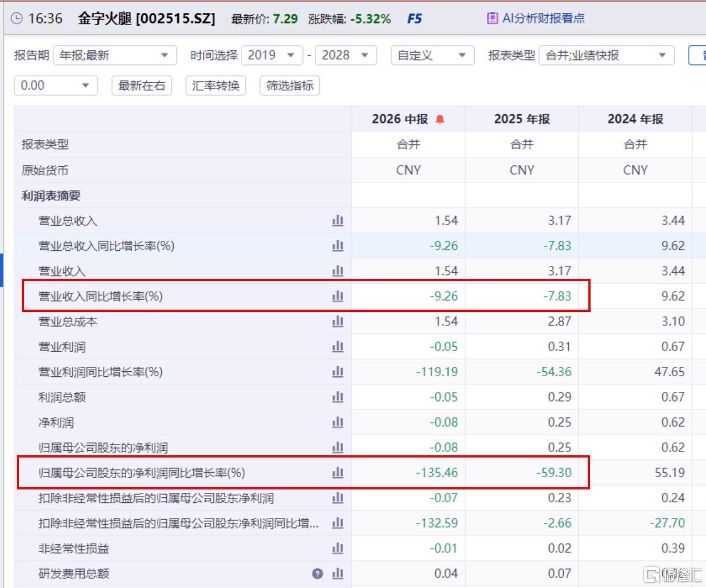Click the 汇率转换 button
The image size is (706, 588).
[x=216, y=85]
